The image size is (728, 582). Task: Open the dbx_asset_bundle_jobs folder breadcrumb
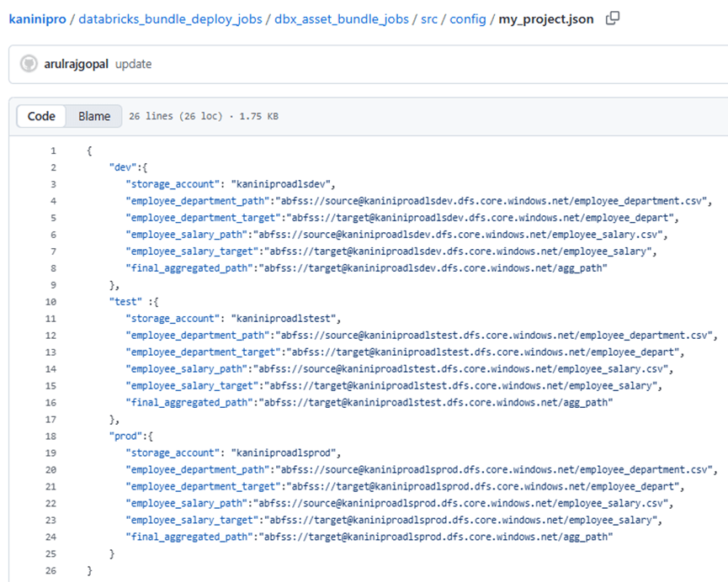point(342,19)
